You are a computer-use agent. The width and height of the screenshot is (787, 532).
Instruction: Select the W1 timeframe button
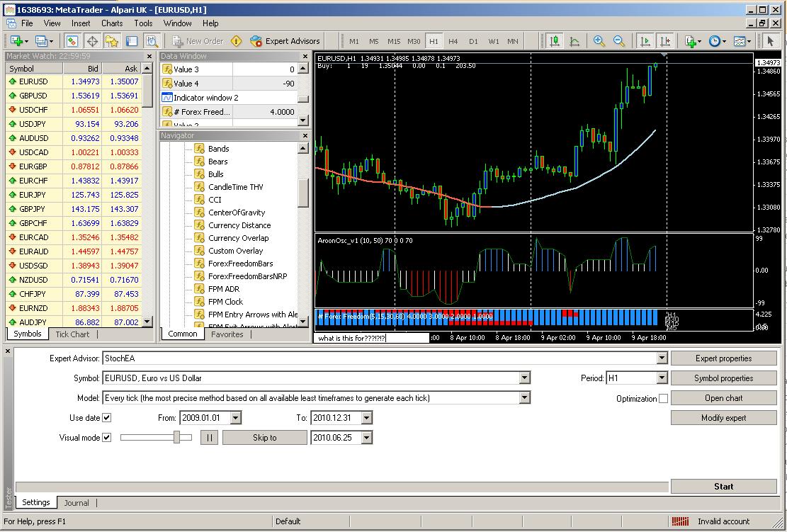coord(494,41)
